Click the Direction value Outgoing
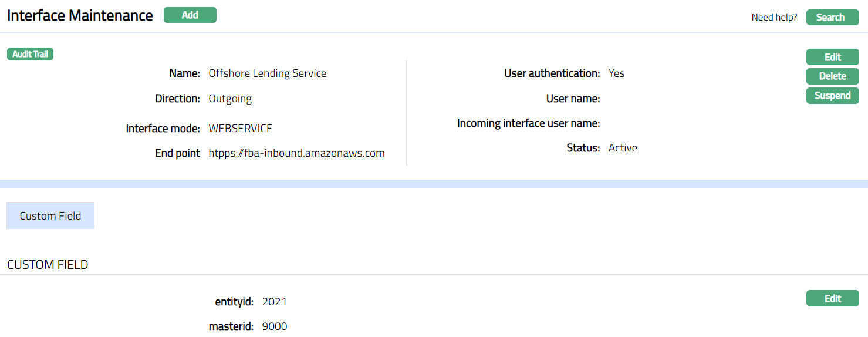 click(x=230, y=99)
